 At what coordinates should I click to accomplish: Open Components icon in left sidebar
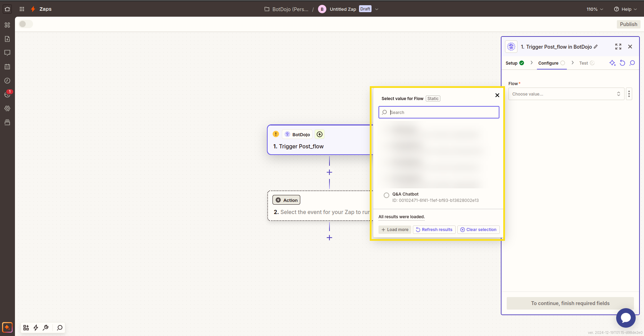tap(7, 25)
